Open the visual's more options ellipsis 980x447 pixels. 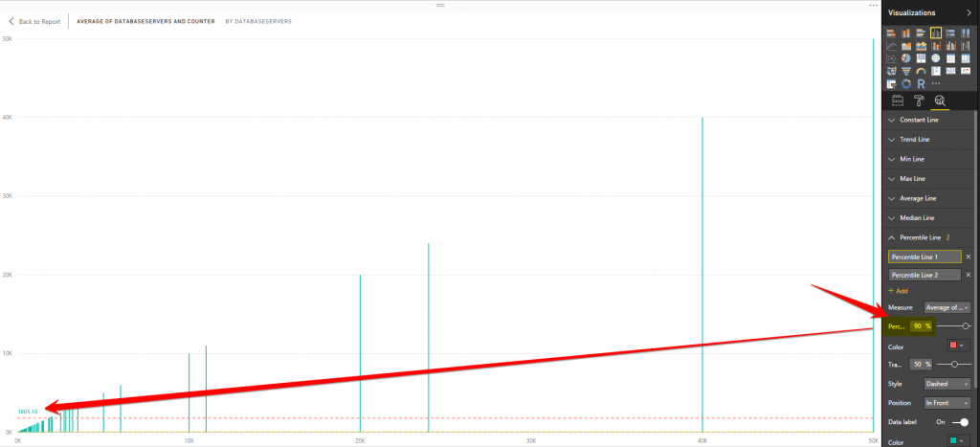pos(873,5)
